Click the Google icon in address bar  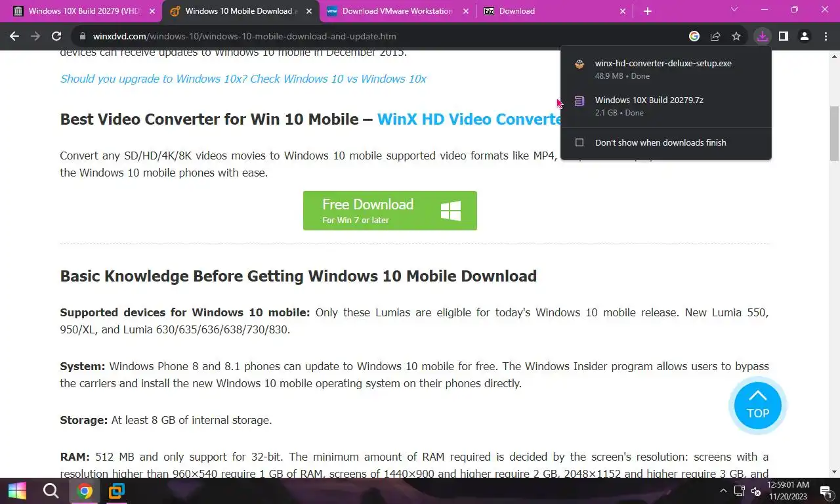tap(694, 36)
